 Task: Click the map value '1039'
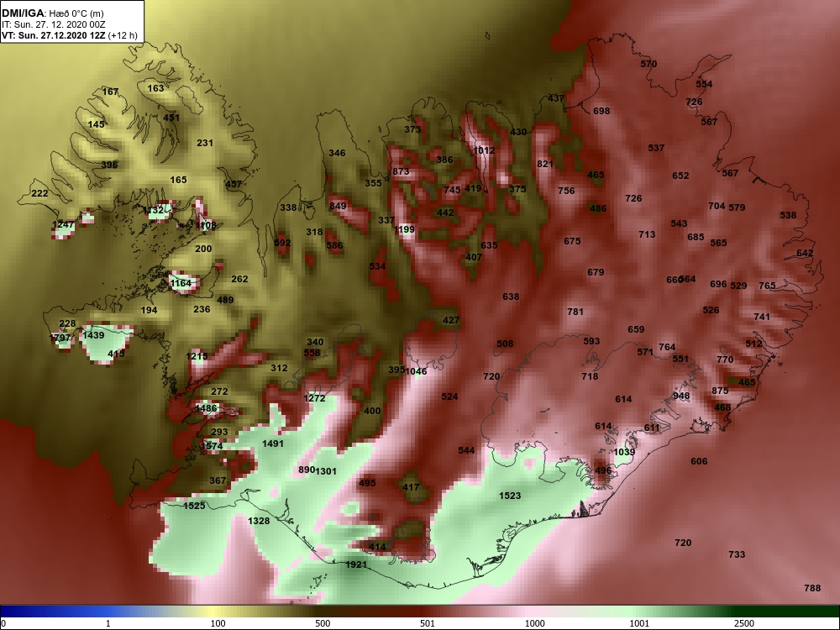click(x=624, y=452)
